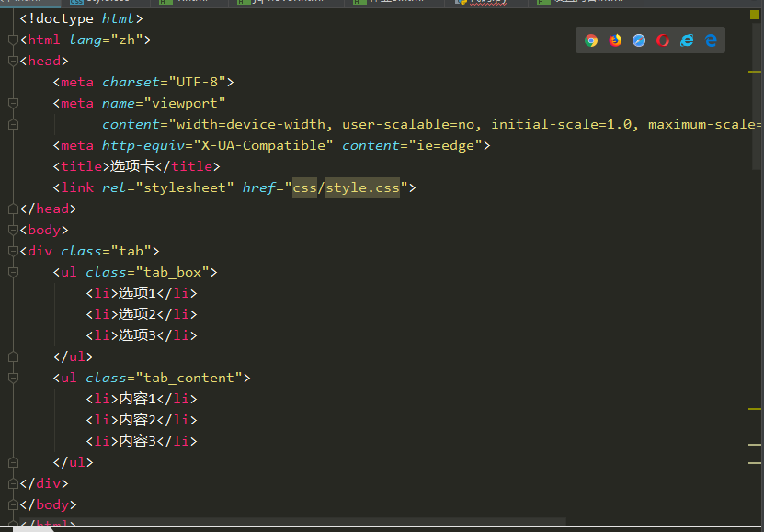The height and width of the screenshot is (532, 764).
Task: Collapse the ul class="tab_content" list
Action: pyautogui.click(x=13, y=378)
